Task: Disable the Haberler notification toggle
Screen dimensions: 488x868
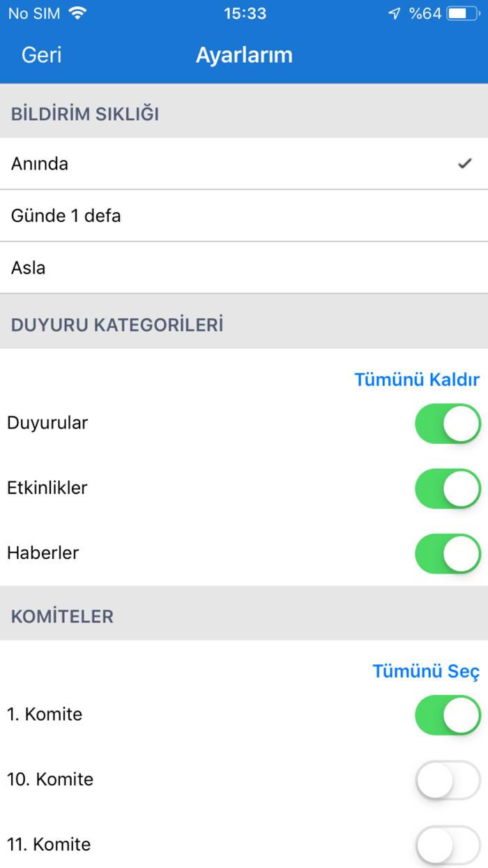Action: tap(447, 553)
